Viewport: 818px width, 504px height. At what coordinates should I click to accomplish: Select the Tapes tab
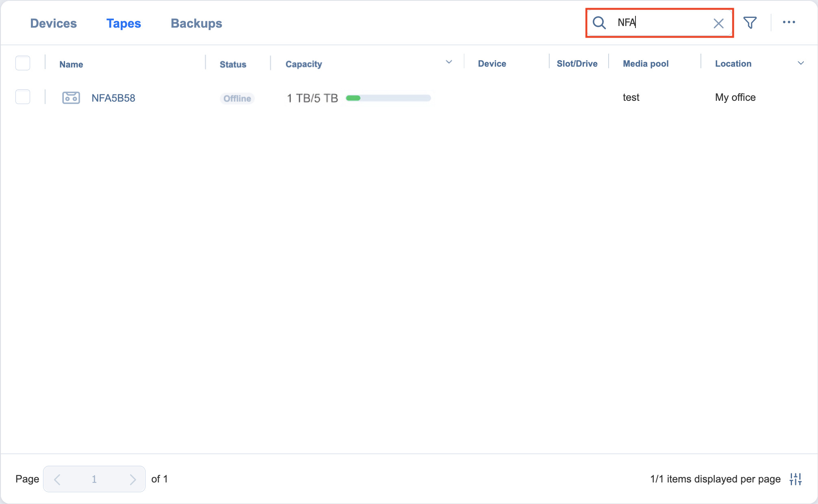tap(124, 23)
